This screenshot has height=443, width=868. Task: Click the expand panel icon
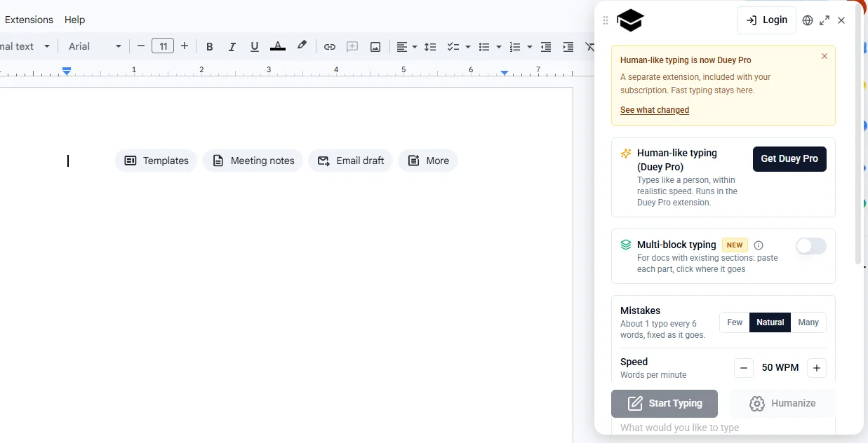[824, 20]
